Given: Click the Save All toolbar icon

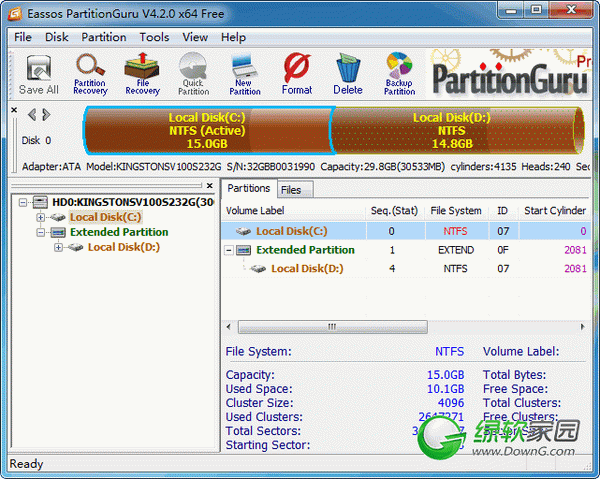Looking at the screenshot, I should [39, 74].
